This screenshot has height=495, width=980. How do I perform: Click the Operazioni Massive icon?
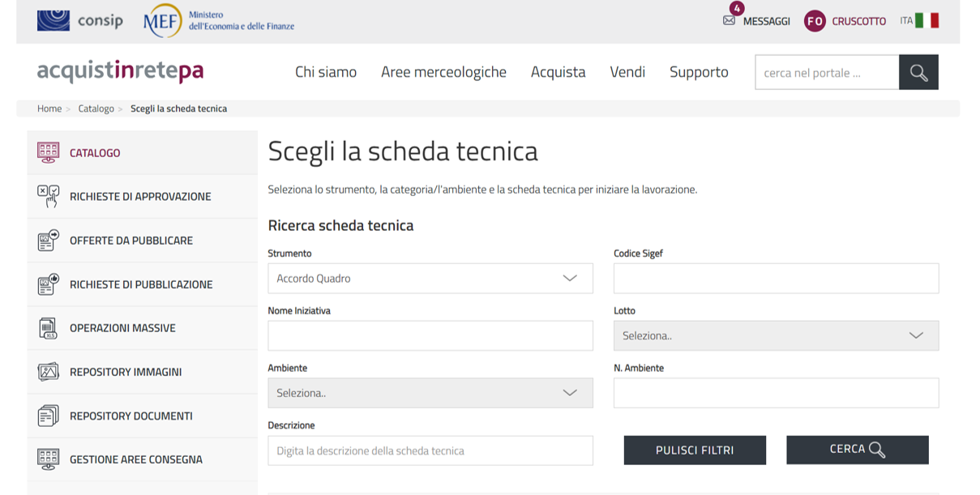(48, 328)
